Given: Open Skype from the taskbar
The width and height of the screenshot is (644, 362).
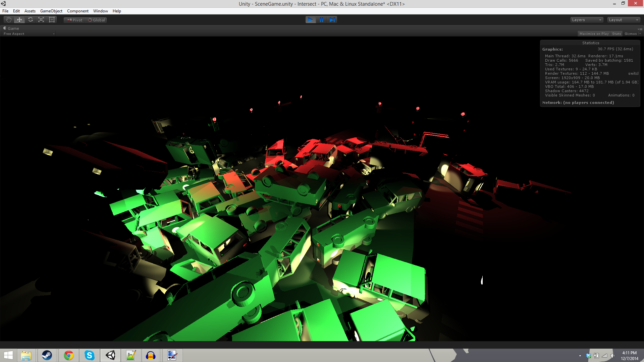Looking at the screenshot, I should [x=90, y=355].
